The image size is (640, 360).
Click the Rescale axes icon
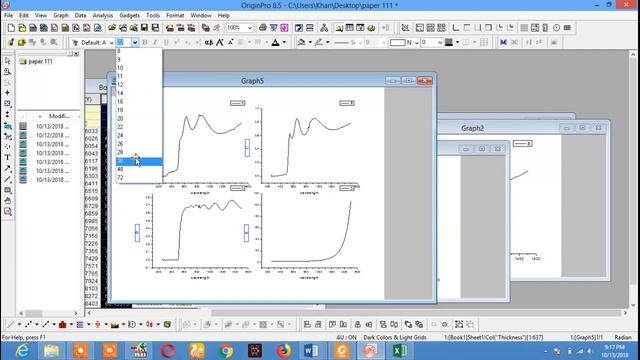click(x=405, y=28)
